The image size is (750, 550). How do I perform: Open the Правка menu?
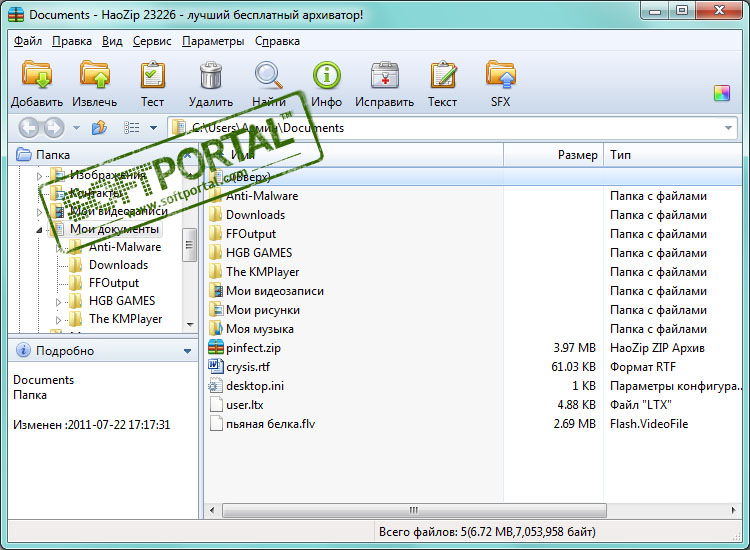click(x=72, y=41)
